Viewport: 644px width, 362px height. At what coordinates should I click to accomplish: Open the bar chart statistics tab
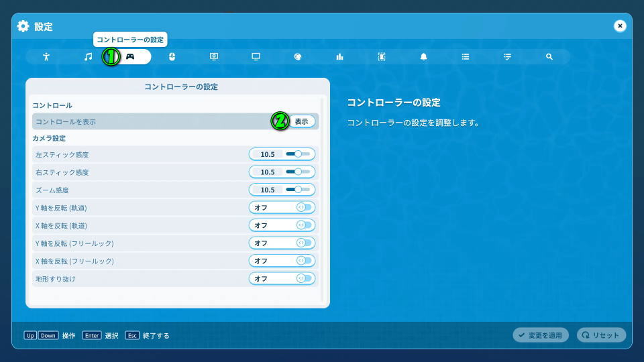point(339,57)
